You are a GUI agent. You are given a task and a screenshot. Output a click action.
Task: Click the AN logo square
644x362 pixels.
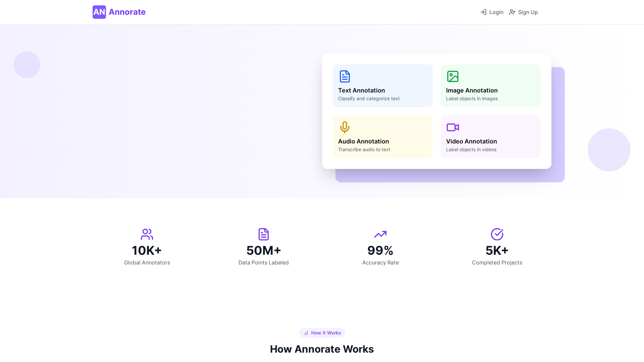tap(99, 12)
